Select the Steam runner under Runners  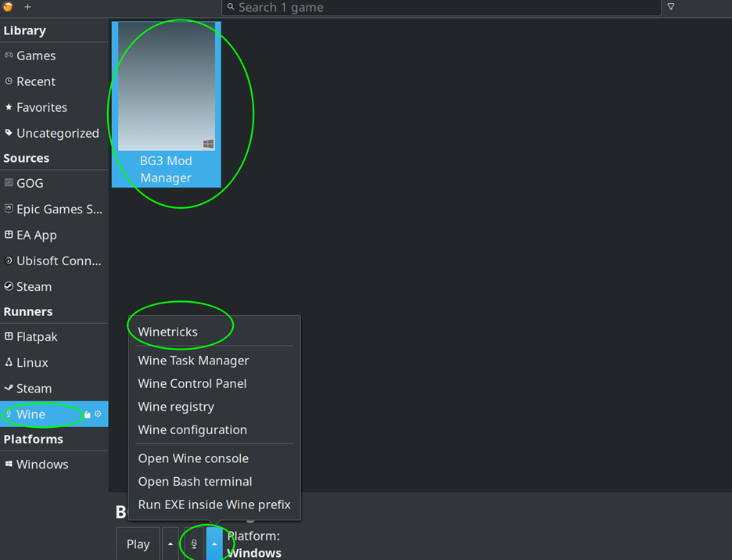coord(54,389)
